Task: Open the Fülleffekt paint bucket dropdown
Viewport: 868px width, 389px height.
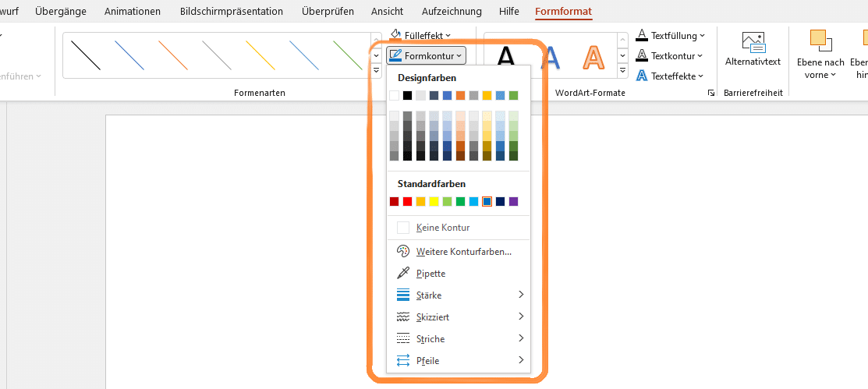Action: point(420,35)
